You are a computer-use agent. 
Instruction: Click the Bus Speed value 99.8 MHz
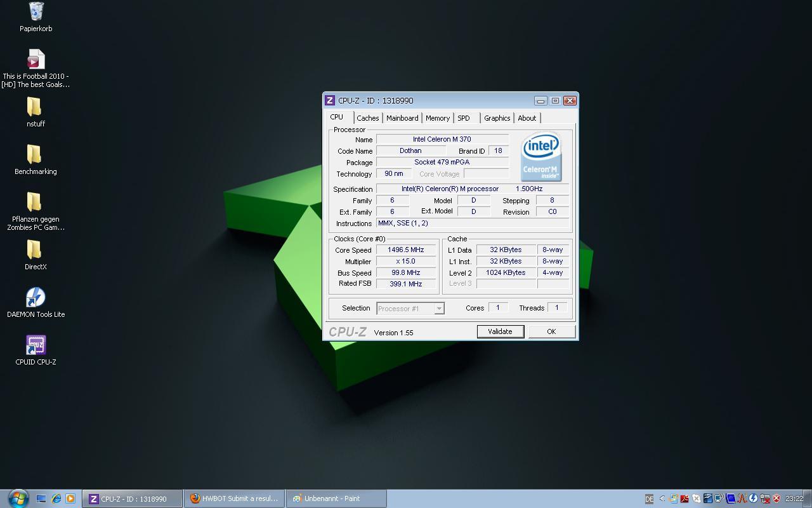(x=406, y=272)
